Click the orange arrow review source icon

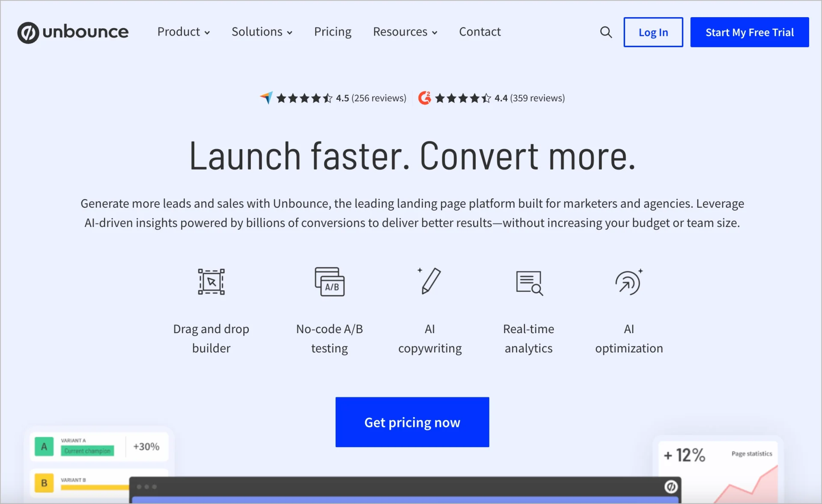(266, 98)
